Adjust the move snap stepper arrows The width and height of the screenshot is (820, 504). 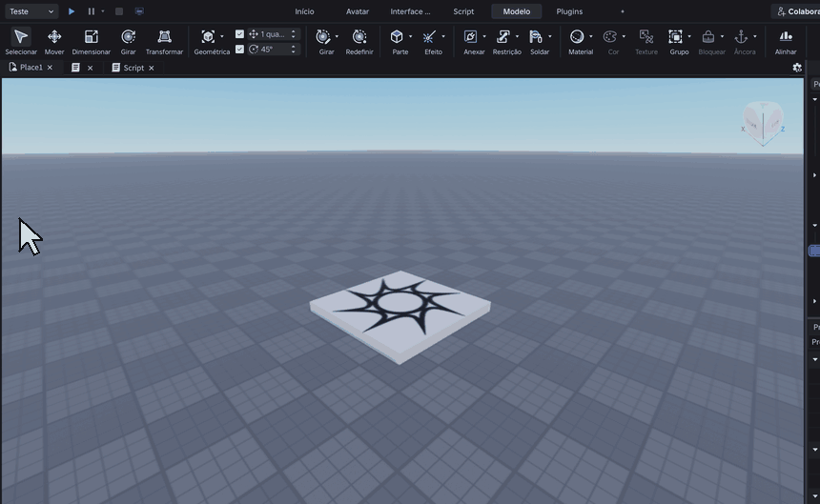click(294, 34)
